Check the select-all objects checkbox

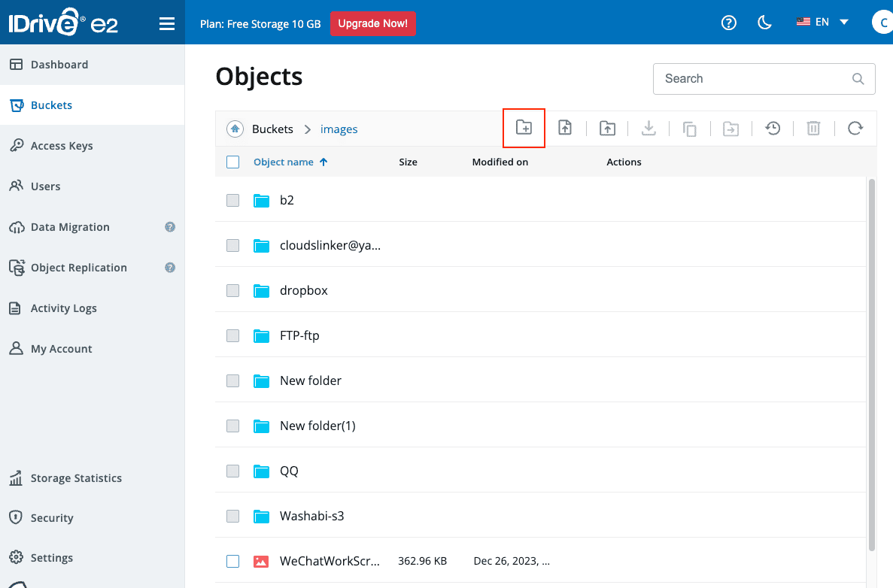tap(232, 162)
